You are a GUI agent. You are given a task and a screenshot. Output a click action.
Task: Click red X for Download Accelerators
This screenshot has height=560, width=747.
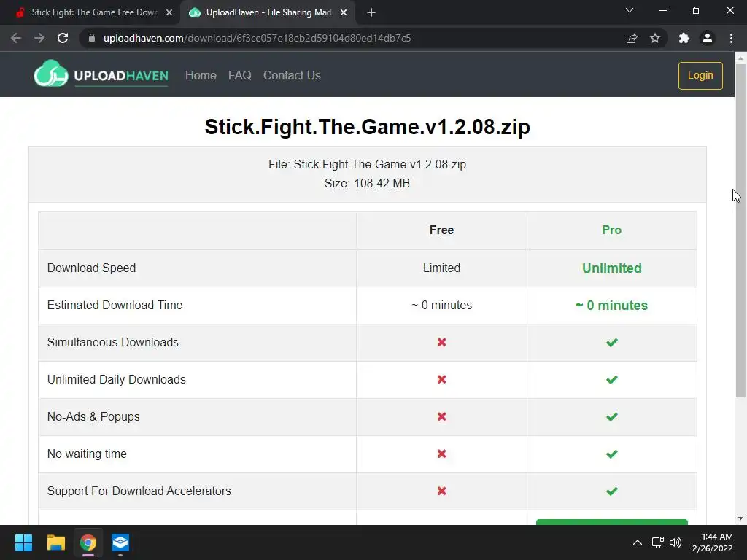tap(441, 491)
